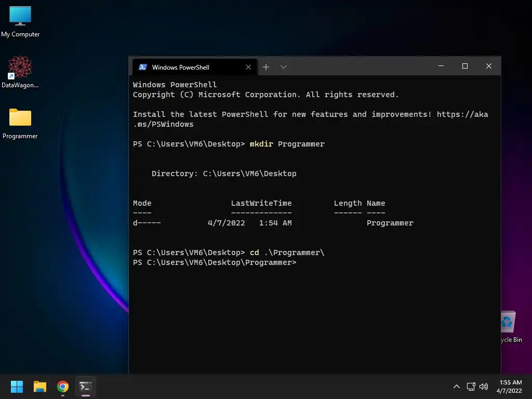Add a new terminal tab
This screenshot has height=399, width=532.
click(x=266, y=67)
